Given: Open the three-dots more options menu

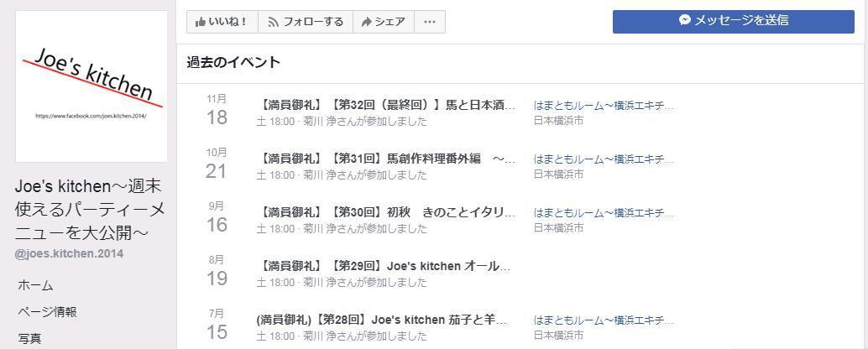Looking at the screenshot, I should (x=430, y=22).
